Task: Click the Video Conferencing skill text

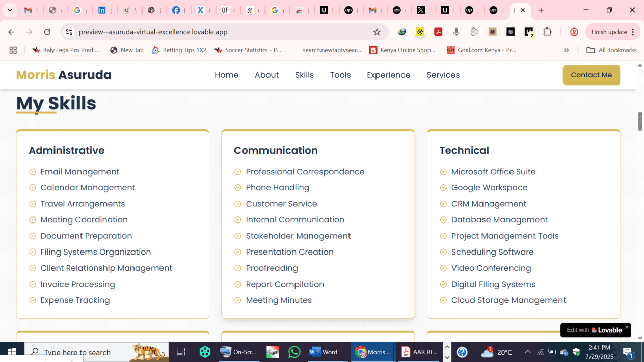Action: tap(491, 268)
